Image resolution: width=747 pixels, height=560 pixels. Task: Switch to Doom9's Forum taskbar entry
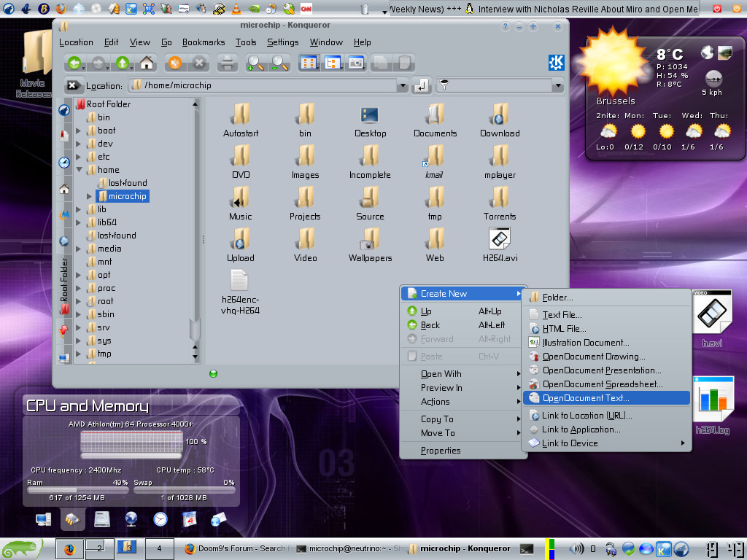(x=237, y=548)
